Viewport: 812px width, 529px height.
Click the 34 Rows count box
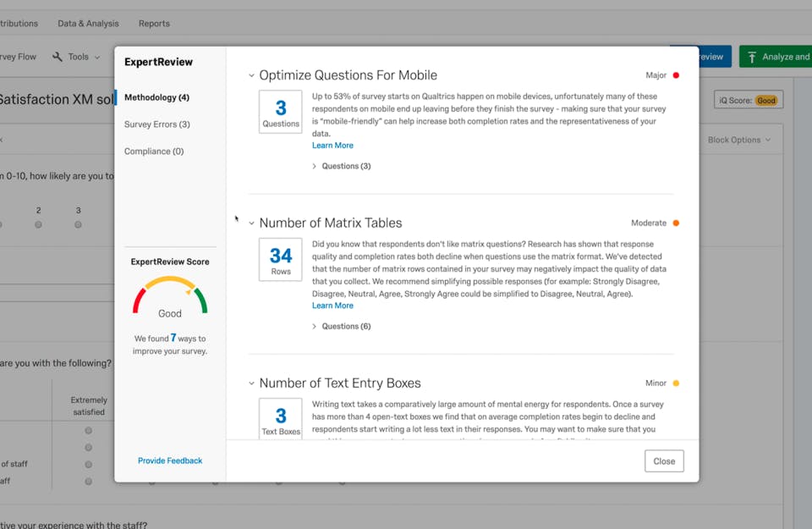[280, 260]
